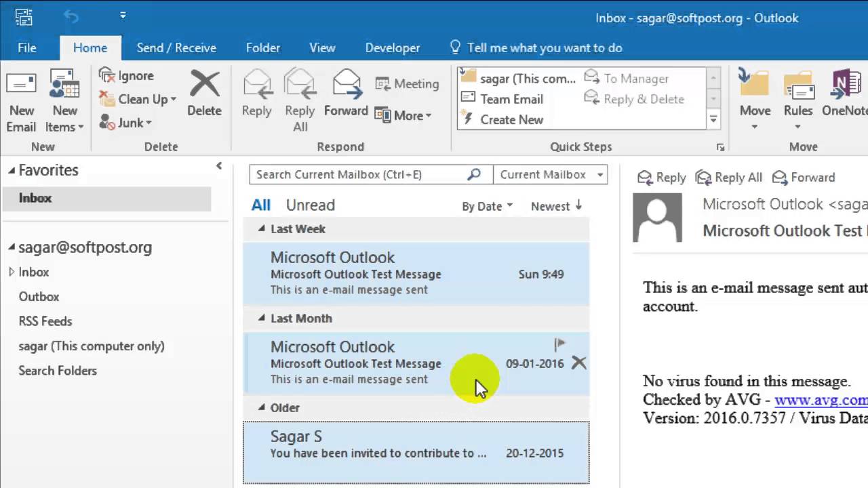Open the www.avg.com link

(x=821, y=400)
